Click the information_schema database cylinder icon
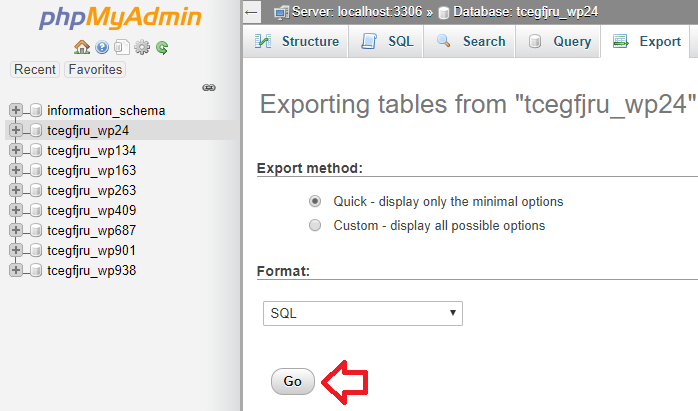Screen dimensions: 698x411 [36, 110]
